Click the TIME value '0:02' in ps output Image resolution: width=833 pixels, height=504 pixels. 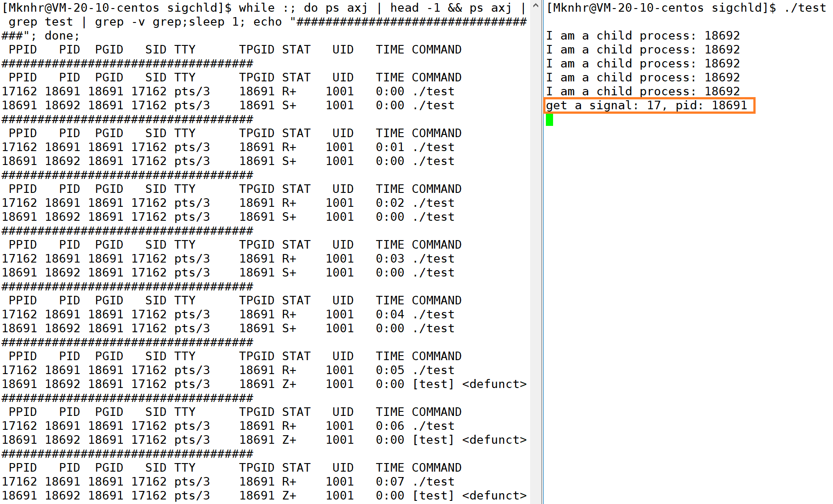(390, 203)
